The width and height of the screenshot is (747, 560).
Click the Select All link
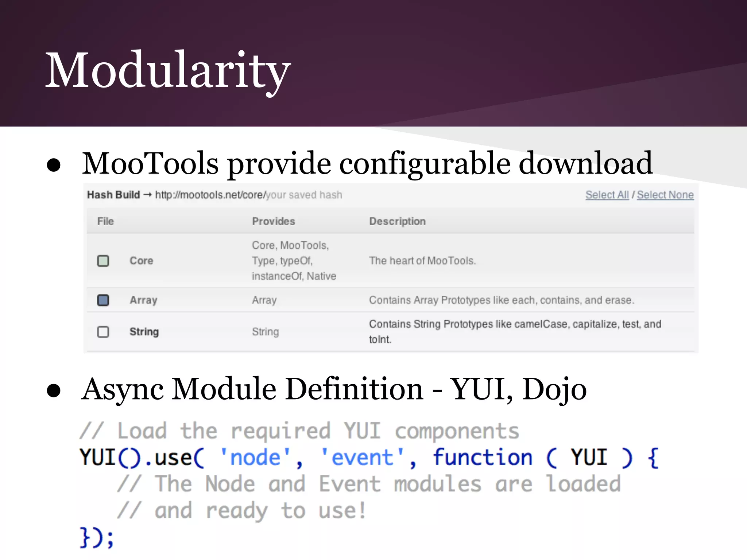click(607, 195)
